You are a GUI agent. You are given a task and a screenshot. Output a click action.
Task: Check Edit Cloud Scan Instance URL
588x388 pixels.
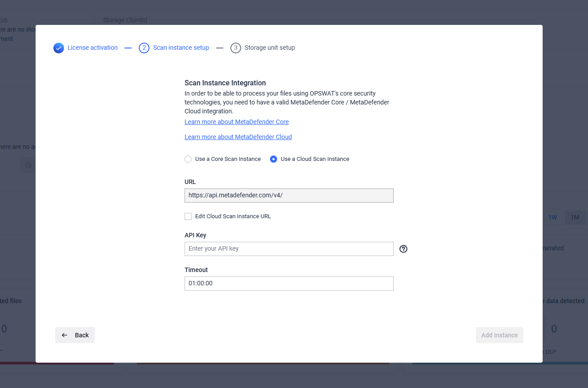pyautogui.click(x=188, y=216)
